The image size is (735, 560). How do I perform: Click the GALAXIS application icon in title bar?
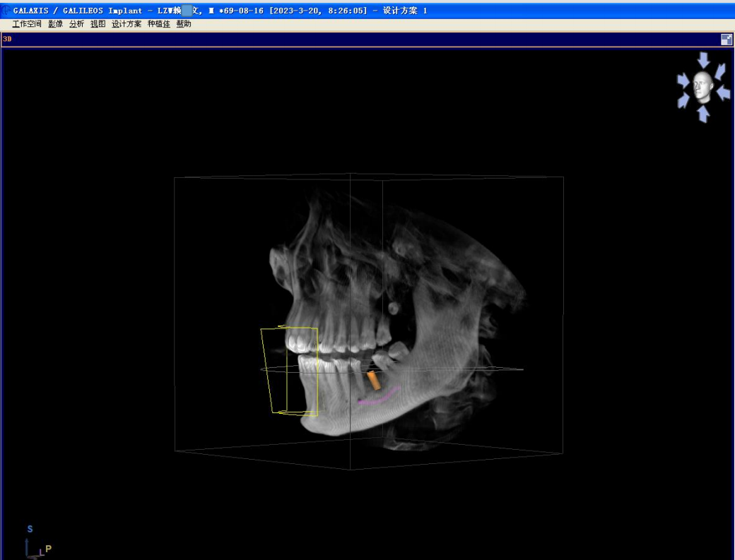6,10
